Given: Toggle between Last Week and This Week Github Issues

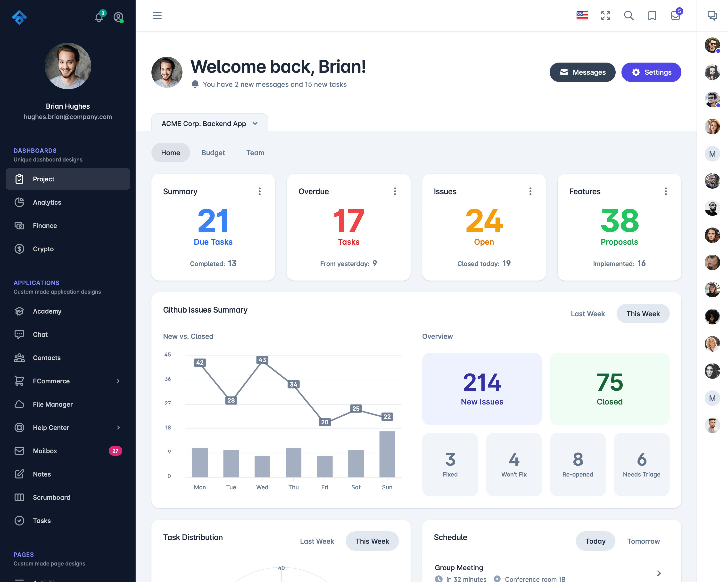Looking at the screenshot, I should pos(588,313).
